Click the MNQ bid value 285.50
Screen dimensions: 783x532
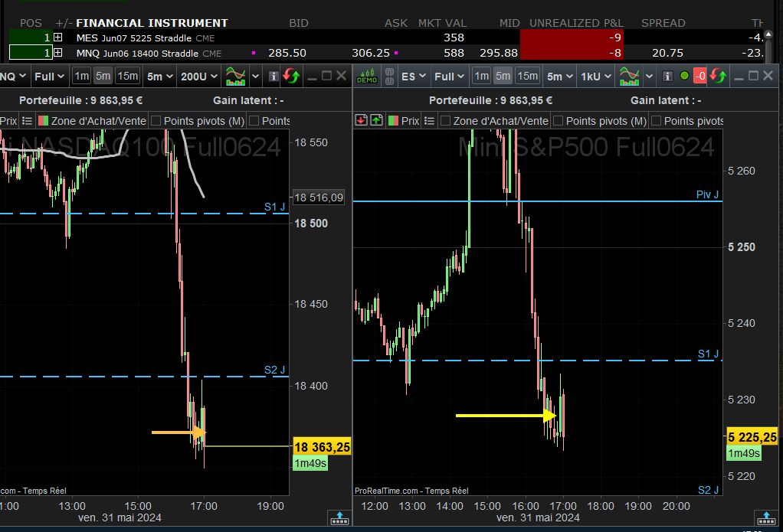pos(287,53)
